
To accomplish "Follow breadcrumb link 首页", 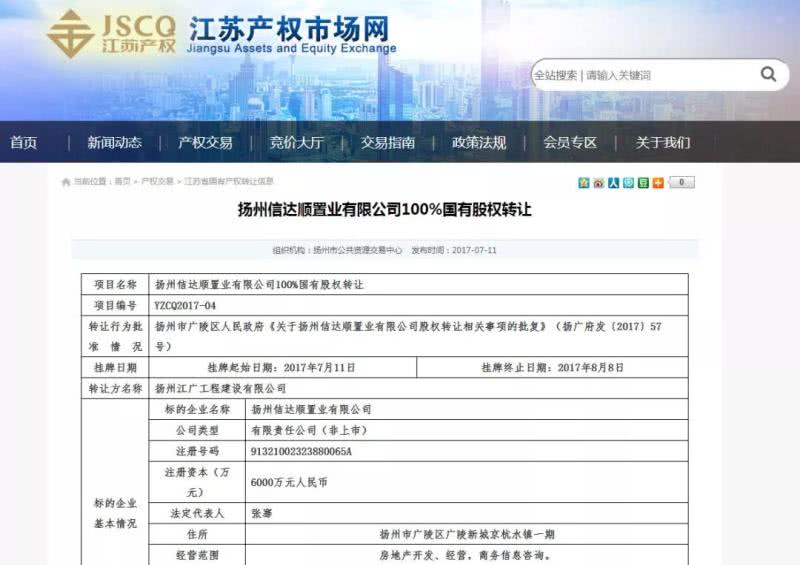I will 122,181.
